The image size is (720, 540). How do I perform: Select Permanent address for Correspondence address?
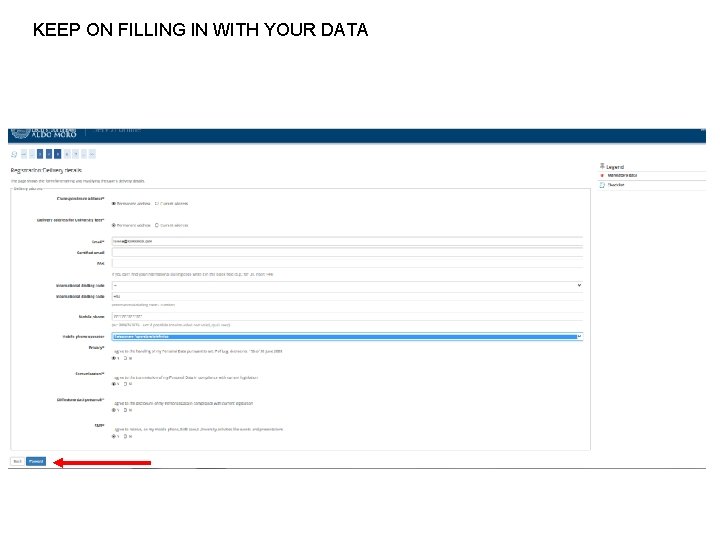pos(114,203)
